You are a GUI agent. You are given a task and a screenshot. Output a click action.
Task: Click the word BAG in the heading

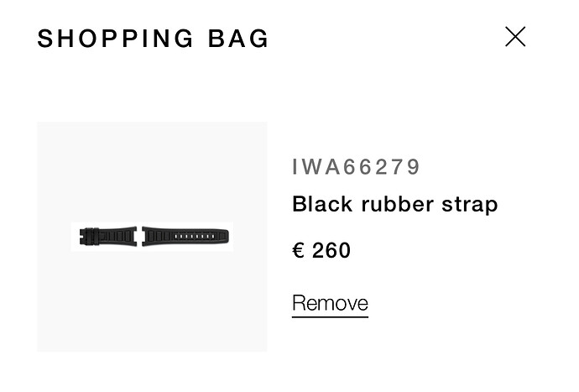pos(238,38)
